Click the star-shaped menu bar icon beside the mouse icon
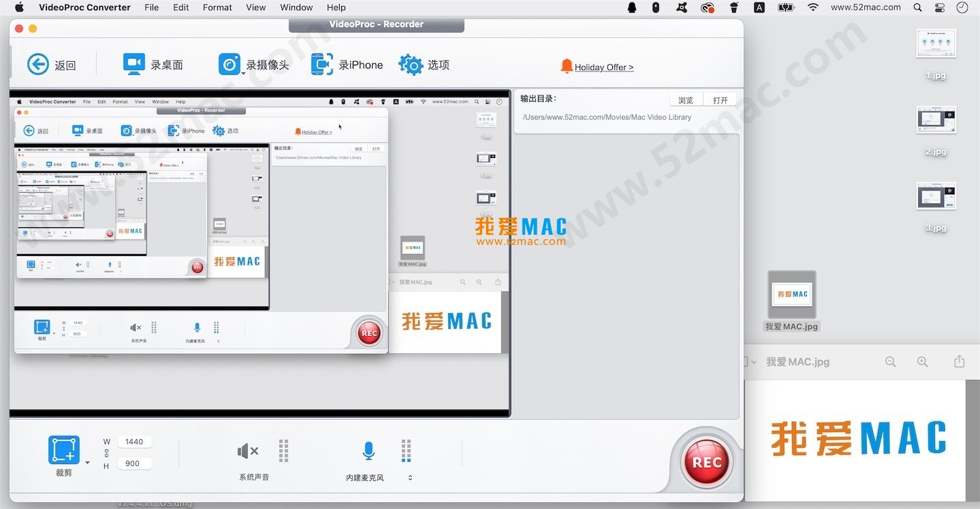This screenshot has width=980, height=509. tap(682, 7)
